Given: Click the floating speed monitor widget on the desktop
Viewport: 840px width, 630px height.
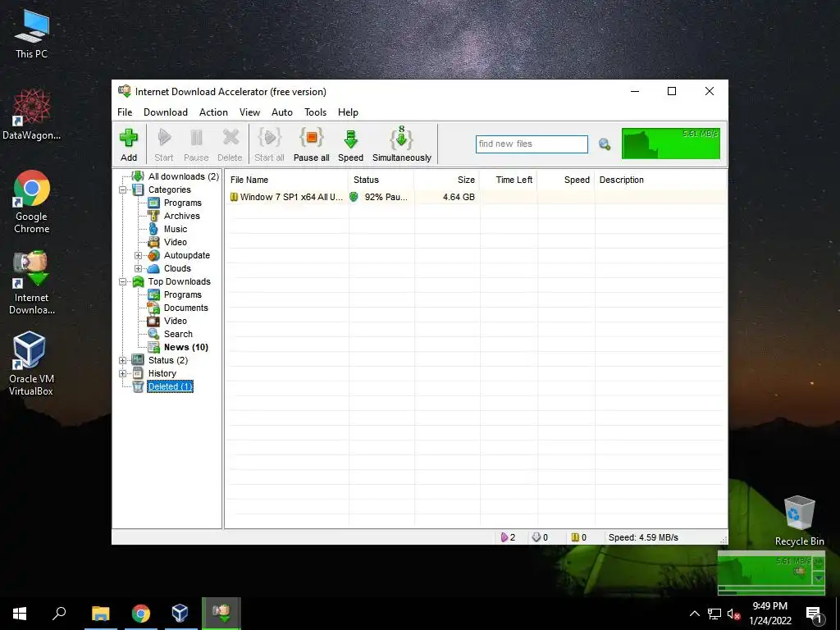Looking at the screenshot, I should pos(771,573).
